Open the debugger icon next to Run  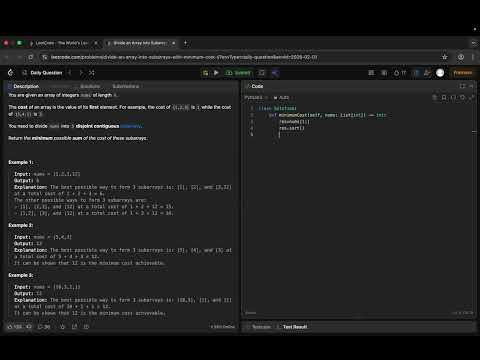tap(205, 73)
